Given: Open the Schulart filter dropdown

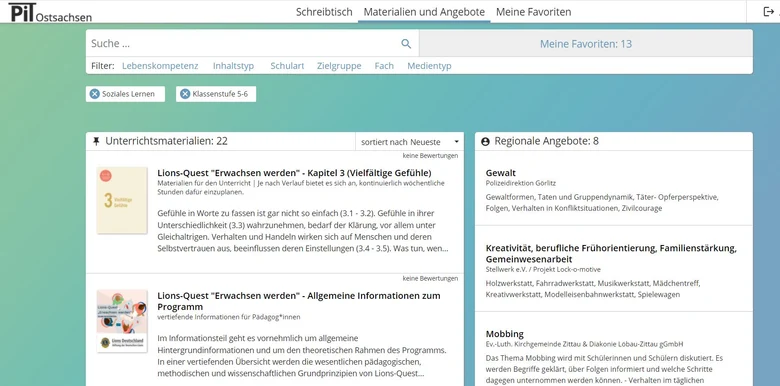Looking at the screenshot, I should pos(287,66).
